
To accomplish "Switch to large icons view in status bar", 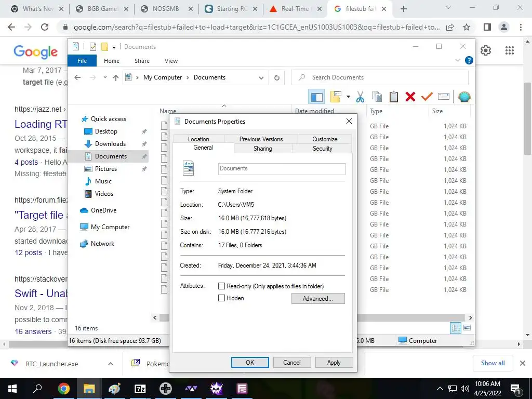I will pos(467,328).
